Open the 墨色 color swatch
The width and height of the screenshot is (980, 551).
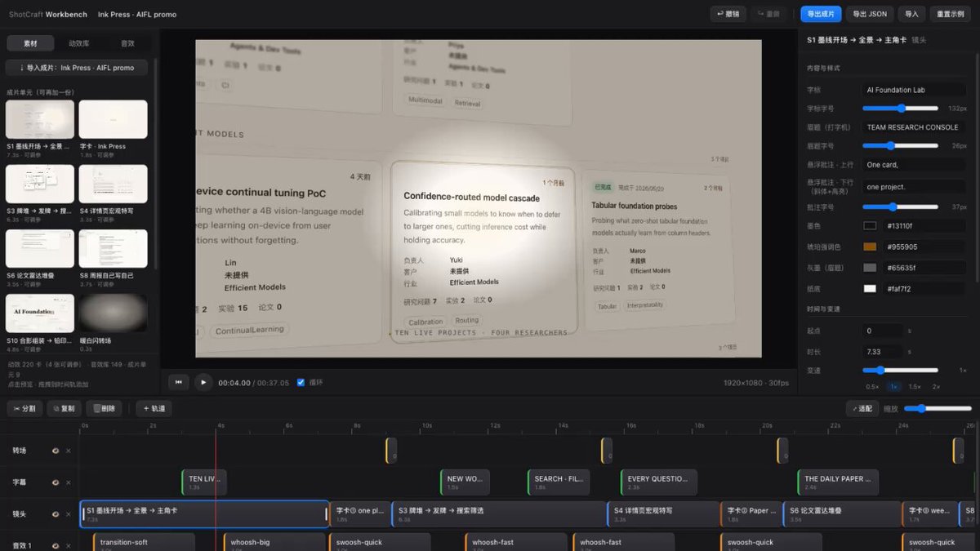click(871, 225)
